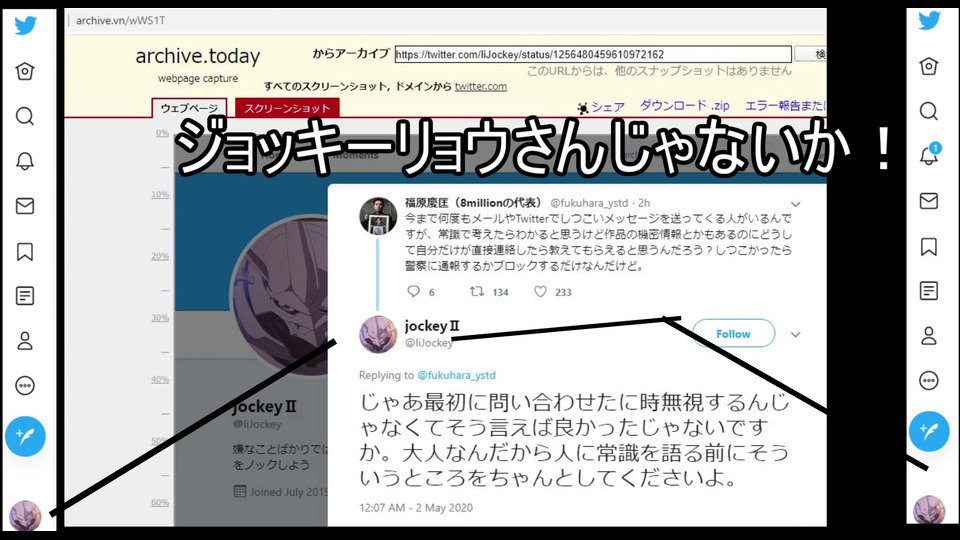Open Lists icon in right sidebar
The height and width of the screenshot is (540, 960).
point(929,291)
